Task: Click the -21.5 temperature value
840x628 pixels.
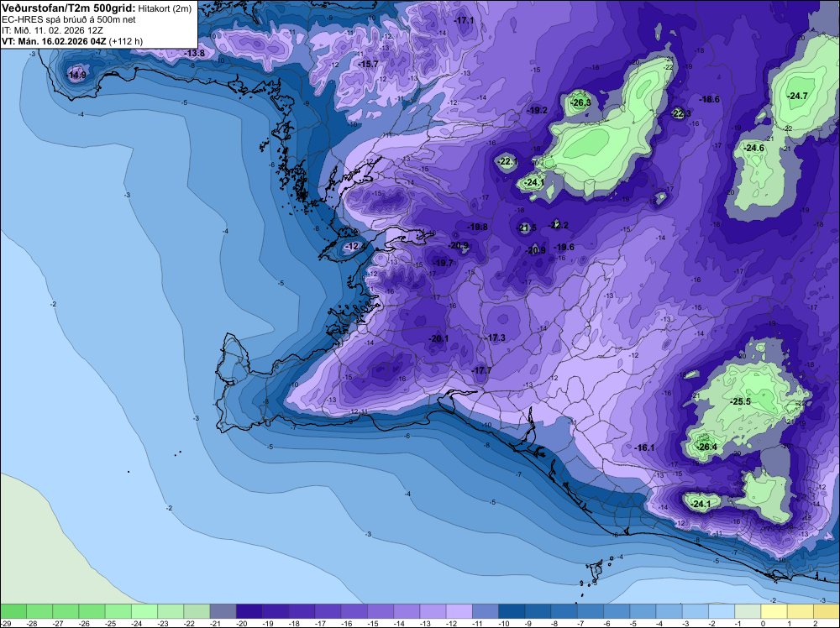Action: click(x=526, y=228)
